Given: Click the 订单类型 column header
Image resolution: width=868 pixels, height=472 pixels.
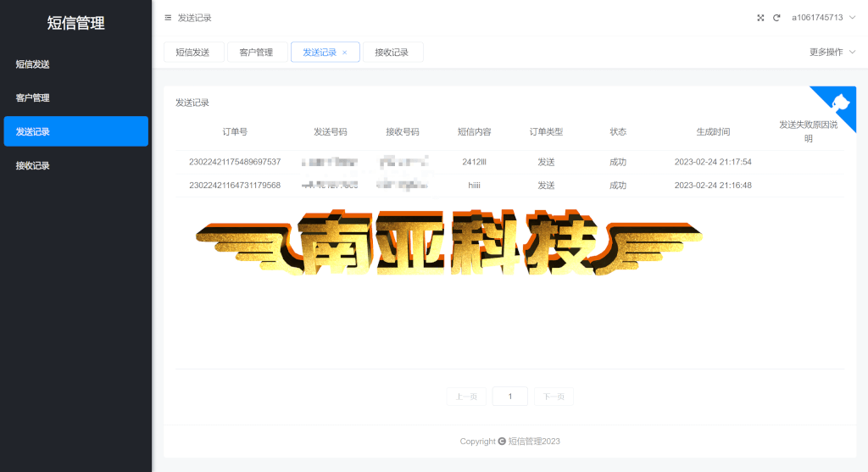Looking at the screenshot, I should [547, 131].
